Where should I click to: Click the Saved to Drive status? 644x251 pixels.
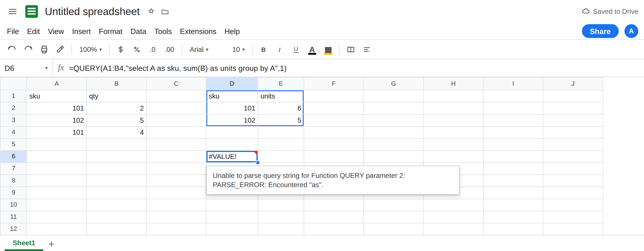(610, 12)
